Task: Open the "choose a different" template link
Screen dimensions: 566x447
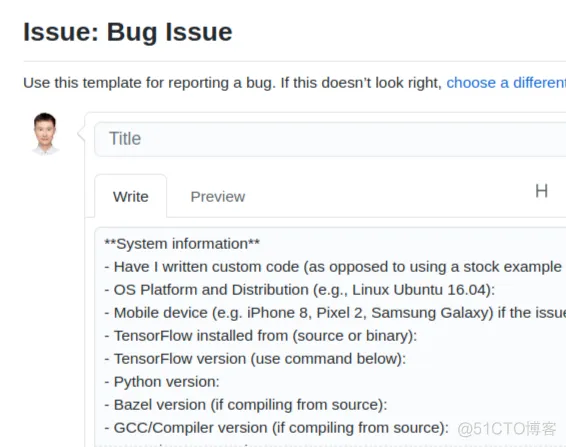Action: click(506, 83)
